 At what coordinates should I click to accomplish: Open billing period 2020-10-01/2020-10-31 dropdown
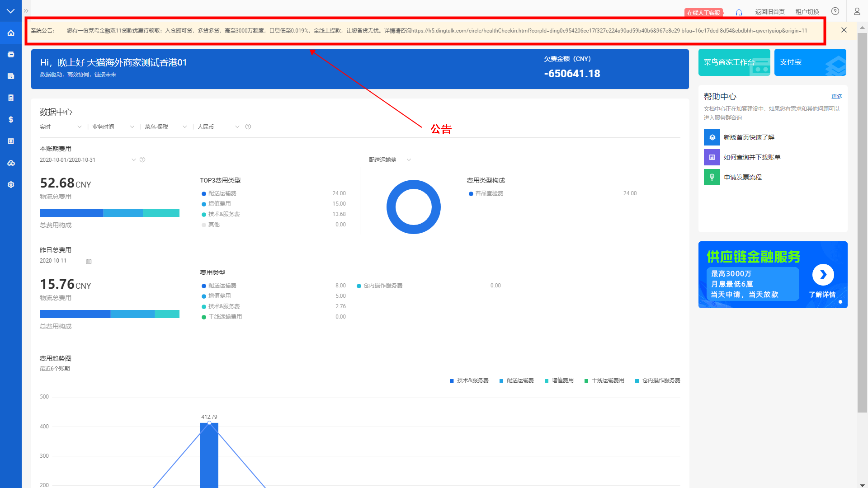[88, 160]
